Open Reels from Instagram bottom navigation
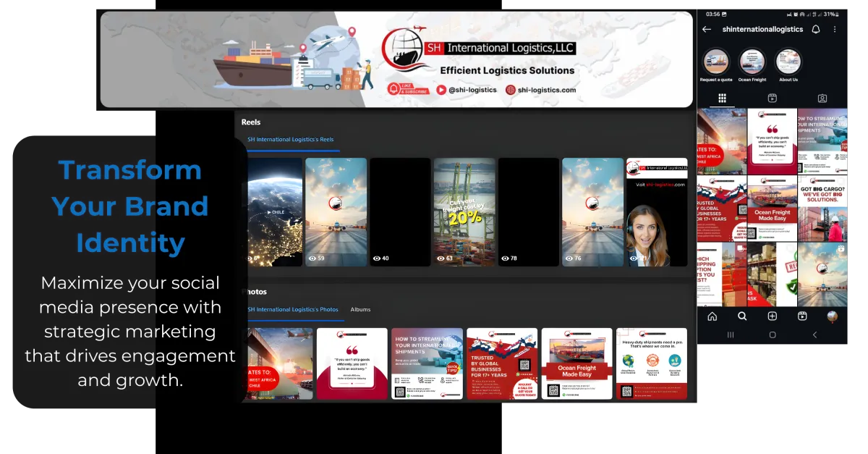The height and width of the screenshot is (454, 868). [x=802, y=316]
